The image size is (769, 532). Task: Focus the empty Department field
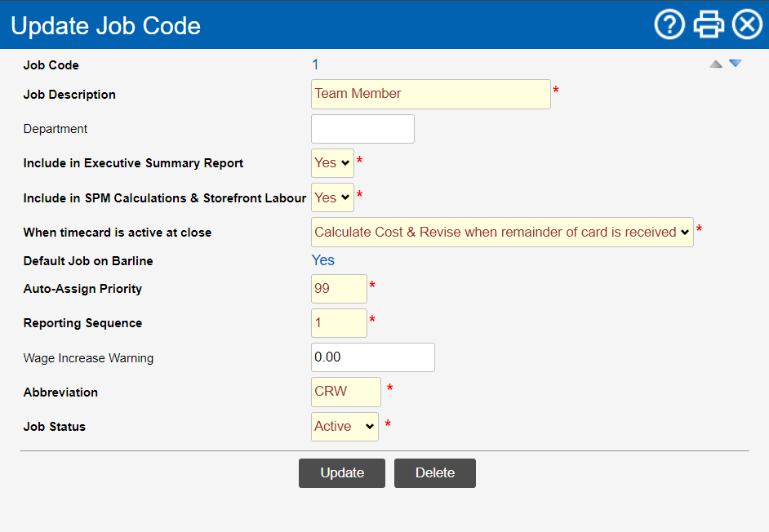(362, 129)
